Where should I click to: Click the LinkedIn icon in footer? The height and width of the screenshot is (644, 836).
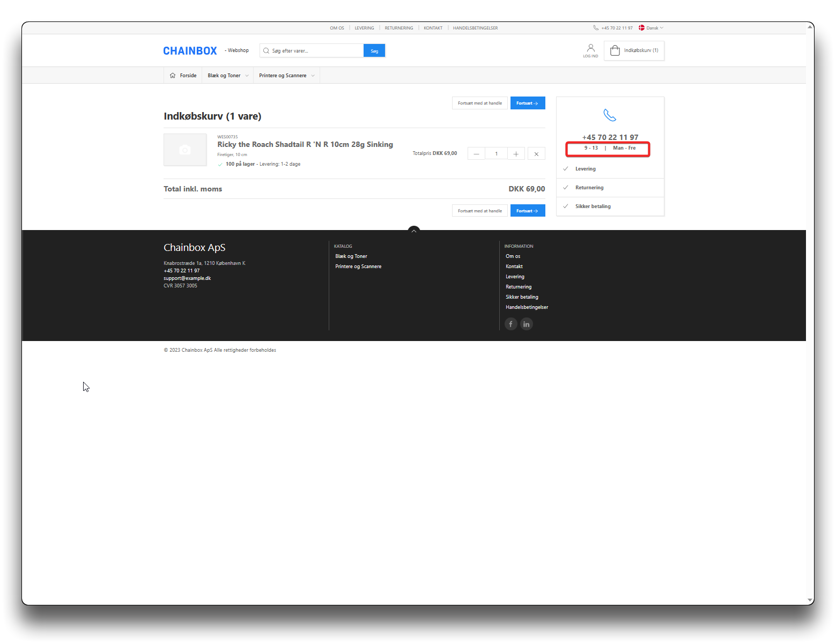click(x=527, y=324)
